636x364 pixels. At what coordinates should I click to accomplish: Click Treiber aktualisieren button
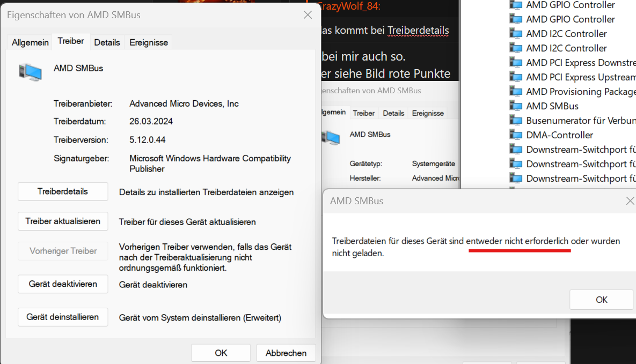[x=63, y=221]
